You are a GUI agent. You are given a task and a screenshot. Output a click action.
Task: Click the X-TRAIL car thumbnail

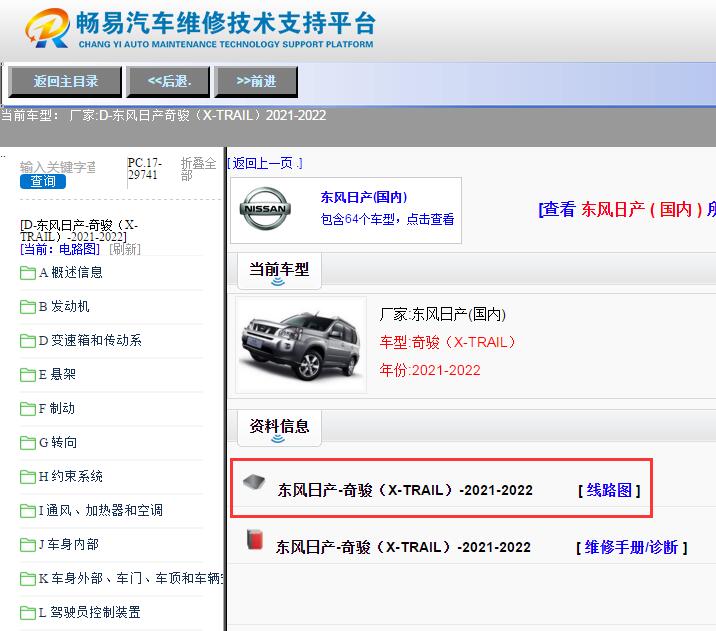[x=300, y=345]
